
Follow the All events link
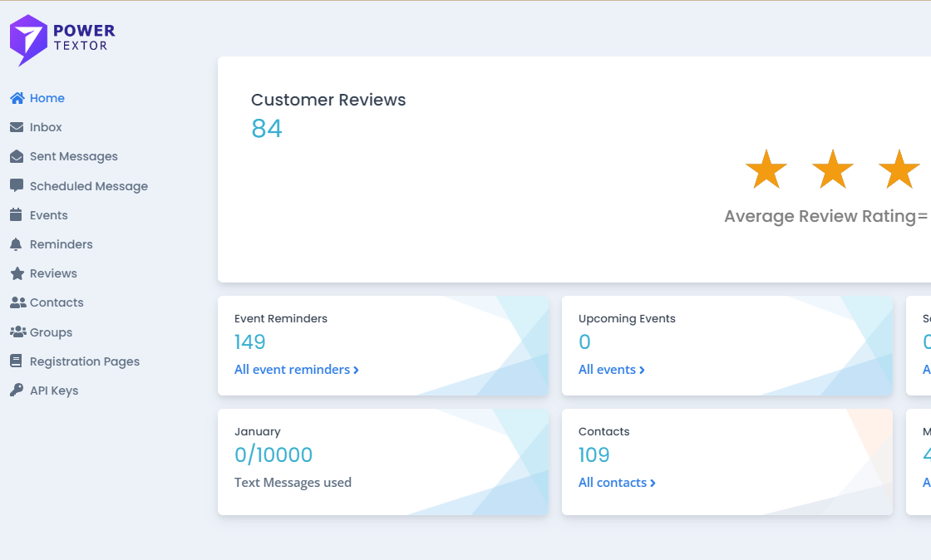611,370
